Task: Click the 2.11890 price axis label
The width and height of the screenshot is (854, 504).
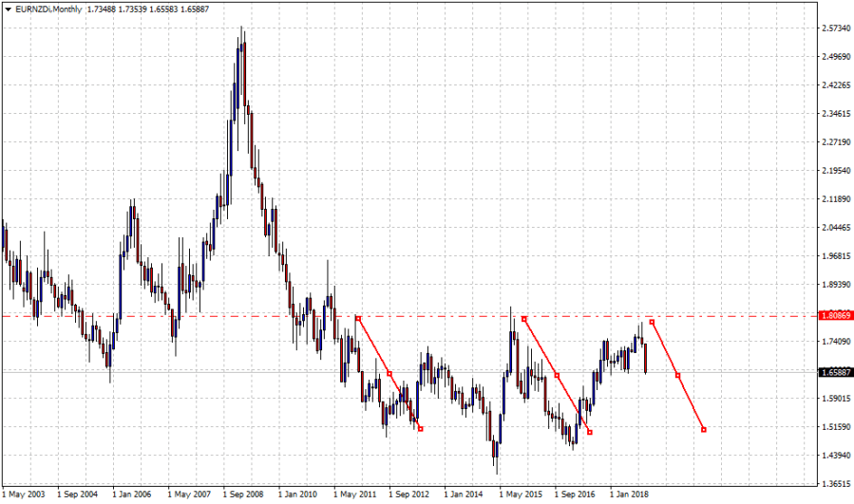Action: pos(836,199)
